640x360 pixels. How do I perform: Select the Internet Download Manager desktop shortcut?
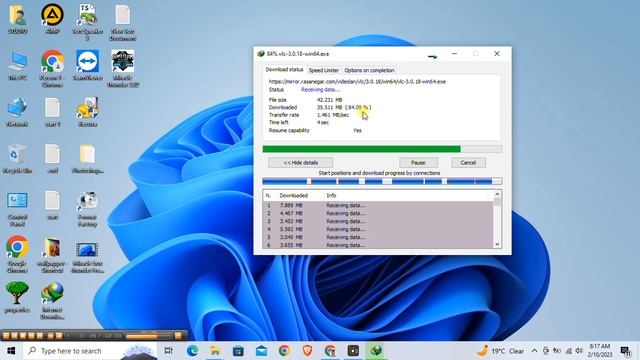coord(52,300)
